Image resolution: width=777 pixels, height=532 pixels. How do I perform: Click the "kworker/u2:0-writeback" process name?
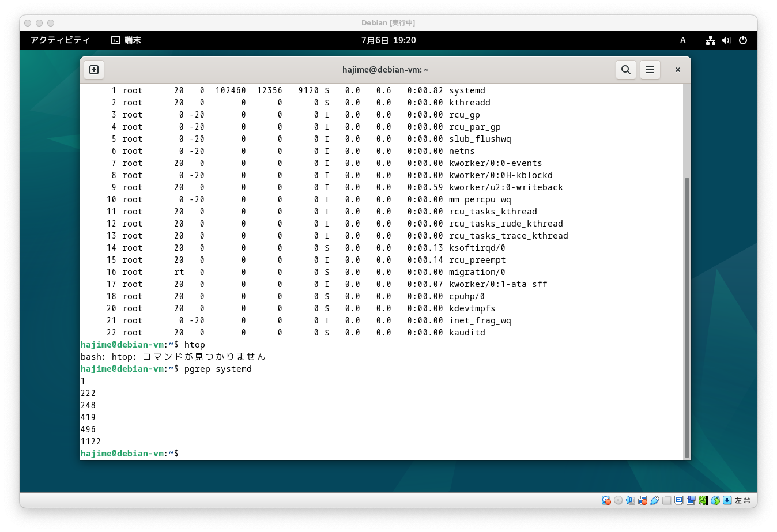(506, 187)
